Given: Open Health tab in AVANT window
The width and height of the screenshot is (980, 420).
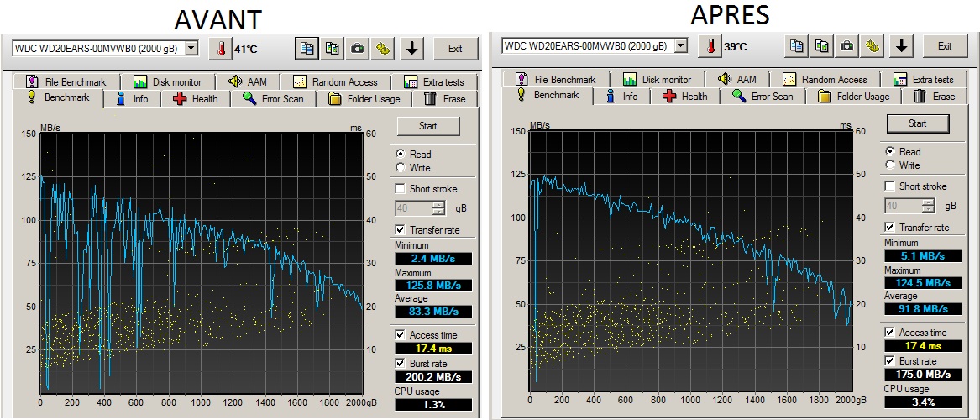Looking at the screenshot, I should [196, 99].
